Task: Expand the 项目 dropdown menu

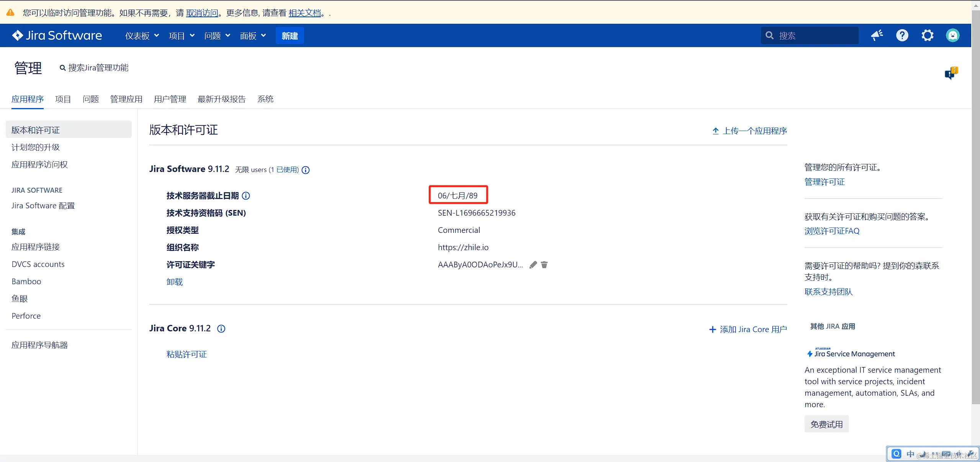Action: coord(182,36)
